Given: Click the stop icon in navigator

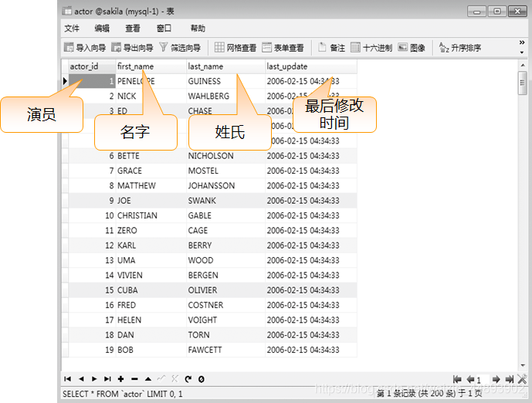Looking at the screenshot, I should (x=202, y=379).
